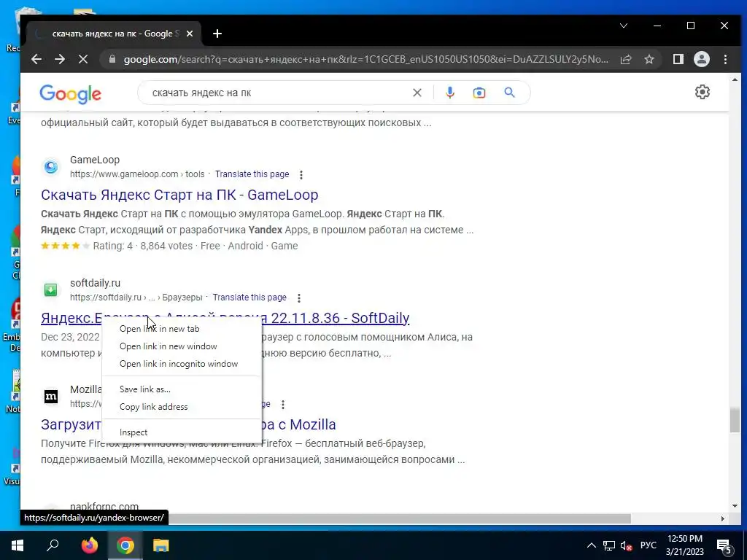Click the vertical scrollbar thumb
Screen dimensions: 747x560
click(735, 419)
